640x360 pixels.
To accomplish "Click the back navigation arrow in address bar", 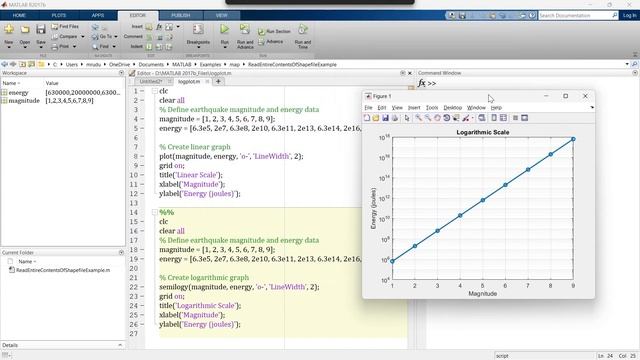I will coord(4,64).
